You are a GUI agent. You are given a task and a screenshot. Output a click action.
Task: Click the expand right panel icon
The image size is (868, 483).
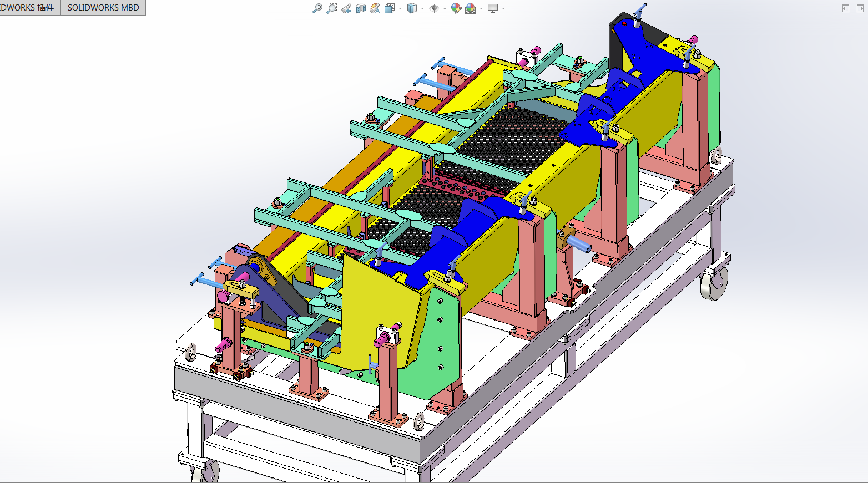(860, 8)
